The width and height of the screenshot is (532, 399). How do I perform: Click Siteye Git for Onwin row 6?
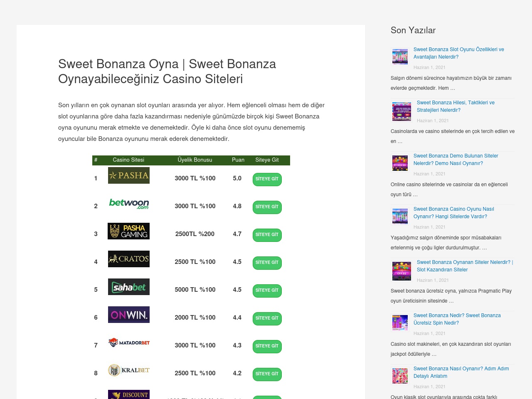coord(267,318)
